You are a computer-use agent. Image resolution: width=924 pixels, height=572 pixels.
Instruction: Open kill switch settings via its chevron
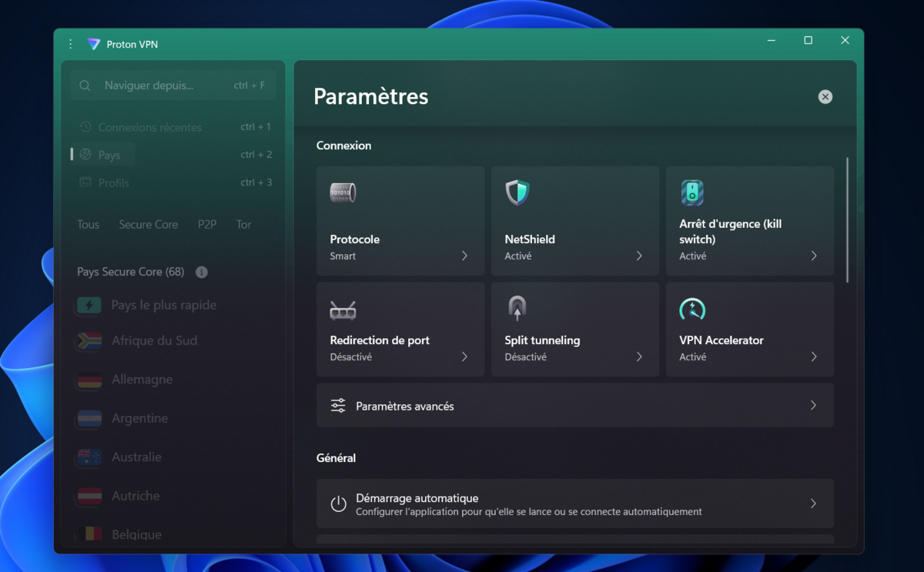814,256
